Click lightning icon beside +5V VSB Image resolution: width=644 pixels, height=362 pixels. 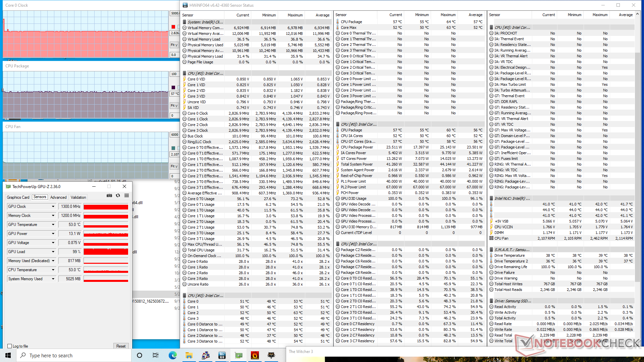pos(491,221)
